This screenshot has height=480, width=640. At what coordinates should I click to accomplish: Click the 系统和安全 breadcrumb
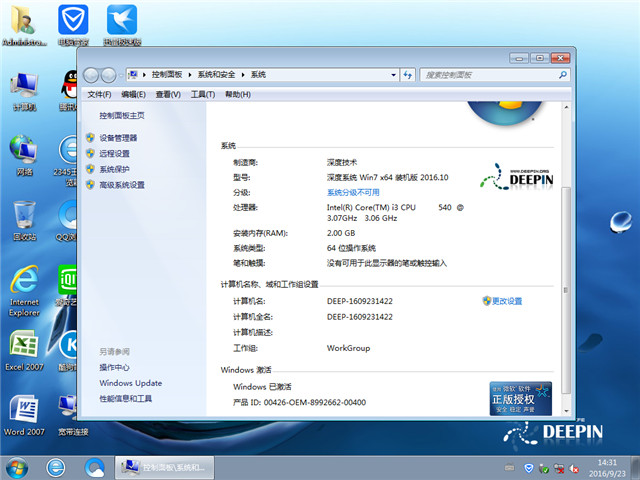216,75
